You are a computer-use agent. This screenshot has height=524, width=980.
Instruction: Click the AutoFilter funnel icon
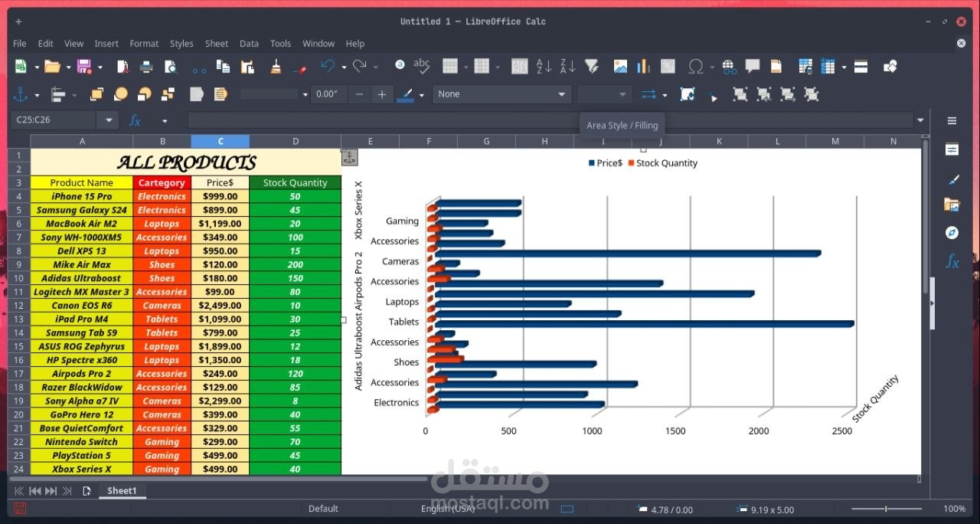click(592, 67)
